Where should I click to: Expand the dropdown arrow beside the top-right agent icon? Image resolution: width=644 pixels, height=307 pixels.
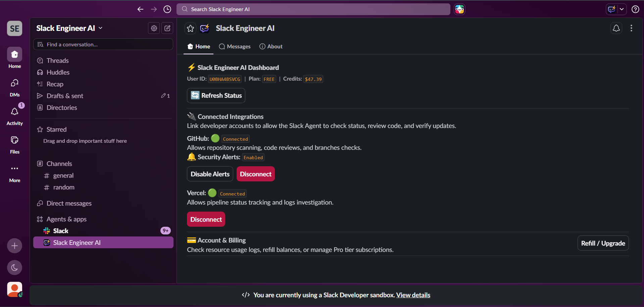622,9
